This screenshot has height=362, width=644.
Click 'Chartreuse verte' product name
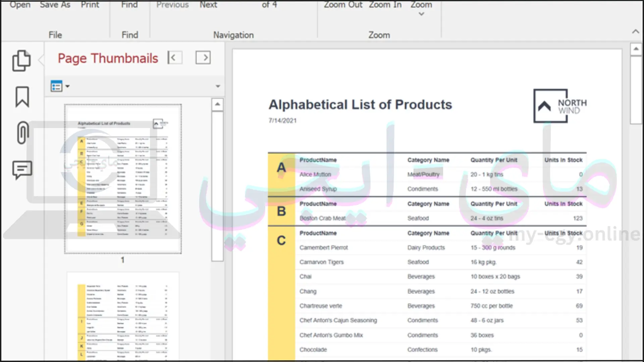[x=321, y=306]
